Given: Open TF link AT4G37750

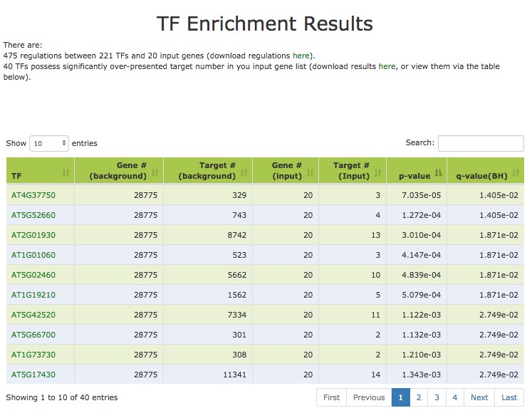Looking at the screenshot, I should pyautogui.click(x=33, y=195).
